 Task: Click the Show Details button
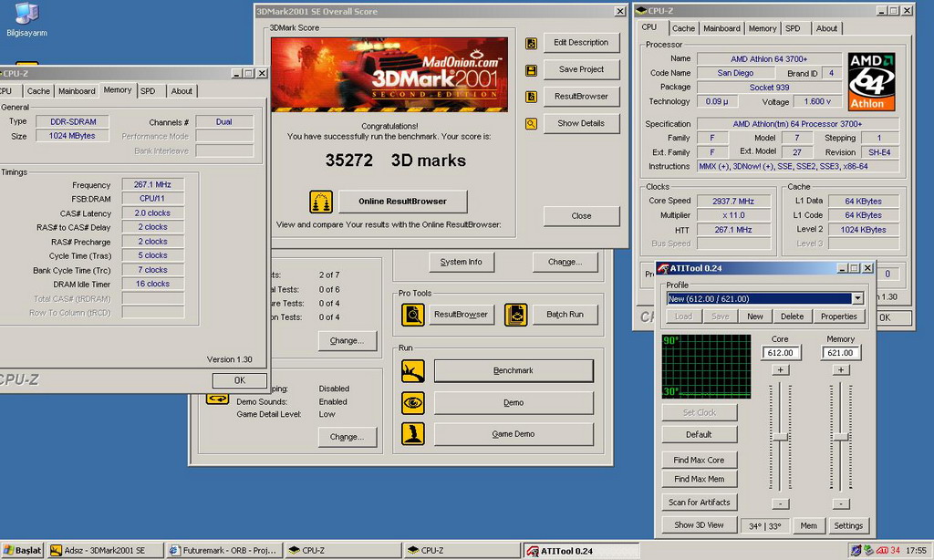pyautogui.click(x=581, y=123)
